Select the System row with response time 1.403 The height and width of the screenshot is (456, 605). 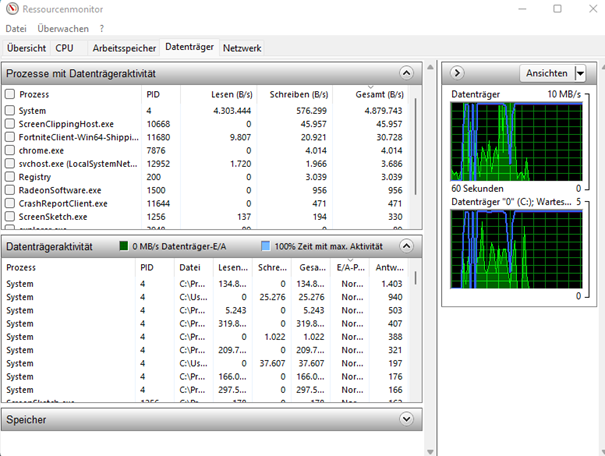(x=204, y=284)
